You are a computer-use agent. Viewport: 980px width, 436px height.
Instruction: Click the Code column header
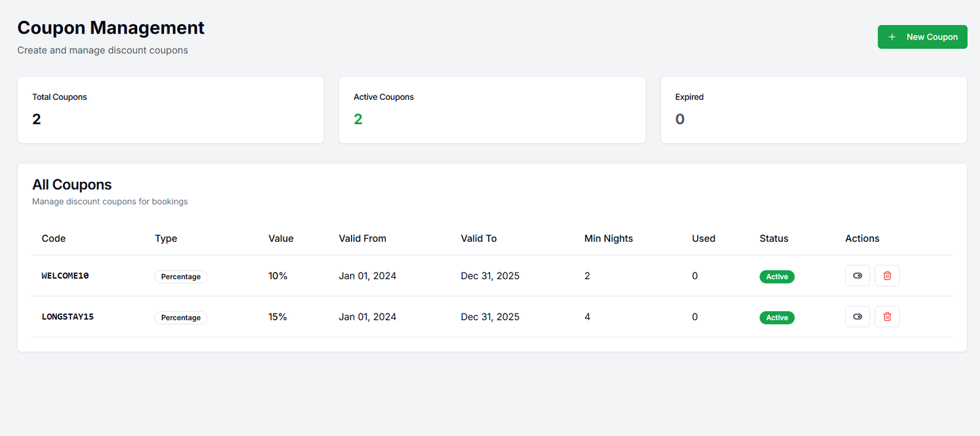click(54, 239)
